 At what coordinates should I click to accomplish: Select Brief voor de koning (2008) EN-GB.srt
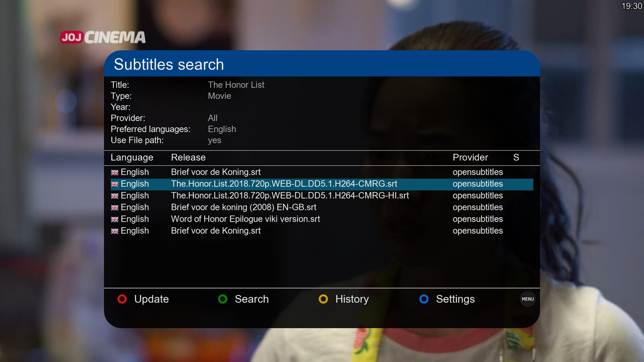click(244, 207)
